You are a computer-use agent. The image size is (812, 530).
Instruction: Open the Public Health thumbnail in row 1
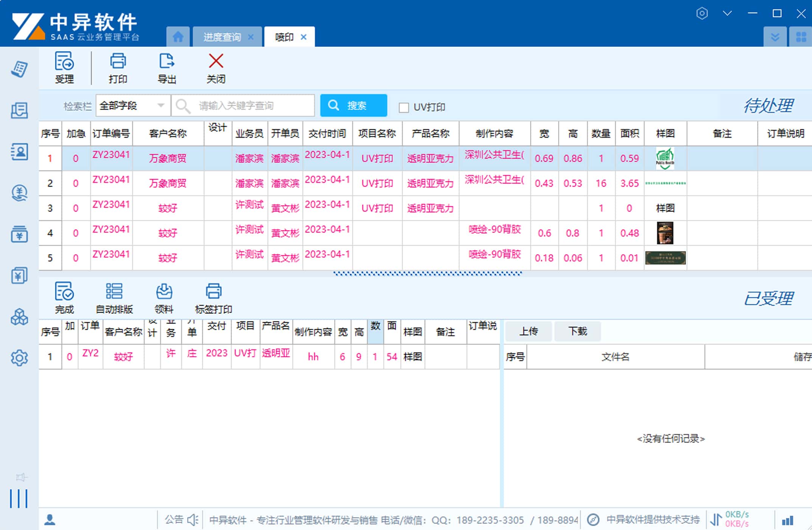[665, 159]
